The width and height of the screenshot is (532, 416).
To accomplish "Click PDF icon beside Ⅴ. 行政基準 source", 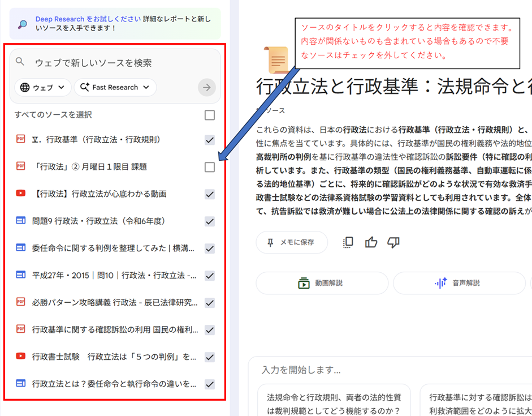I will (21, 139).
